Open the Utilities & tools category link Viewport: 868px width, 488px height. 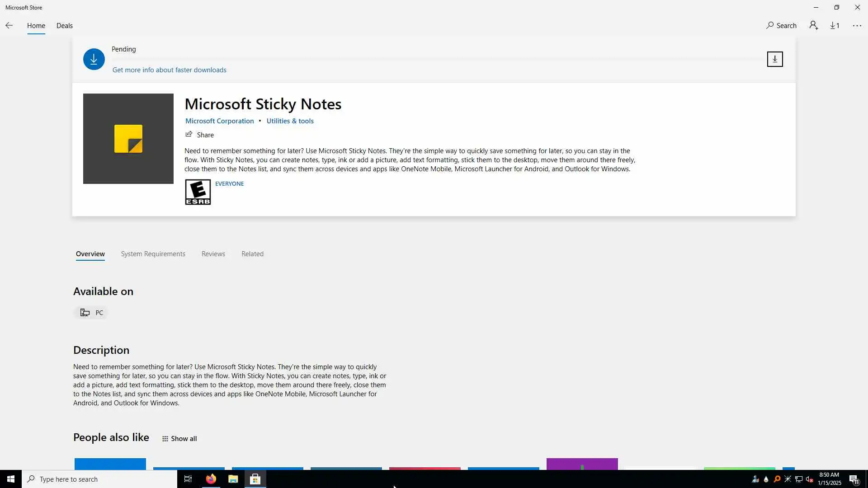[x=290, y=121]
